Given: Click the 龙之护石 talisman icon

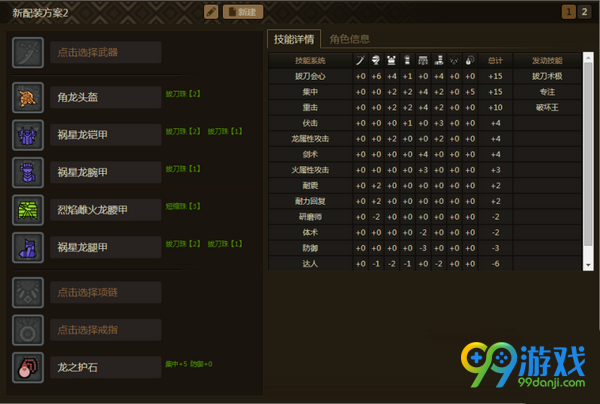Looking at the screenshot, I should pos(28,368).
